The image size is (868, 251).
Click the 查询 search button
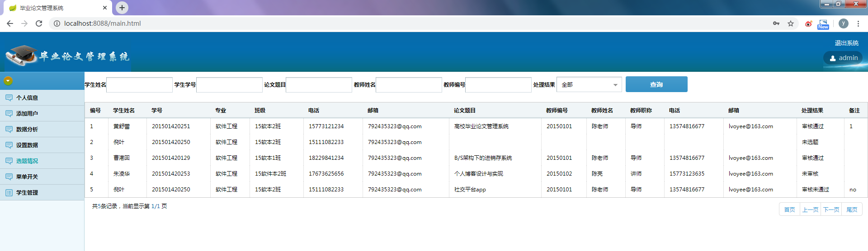click(656, 84)
